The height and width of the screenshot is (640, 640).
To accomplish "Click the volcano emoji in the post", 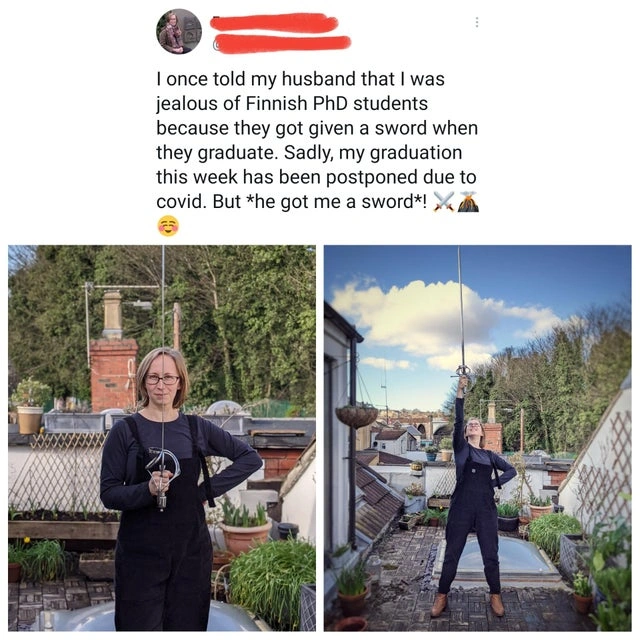I will pos(468,202).
